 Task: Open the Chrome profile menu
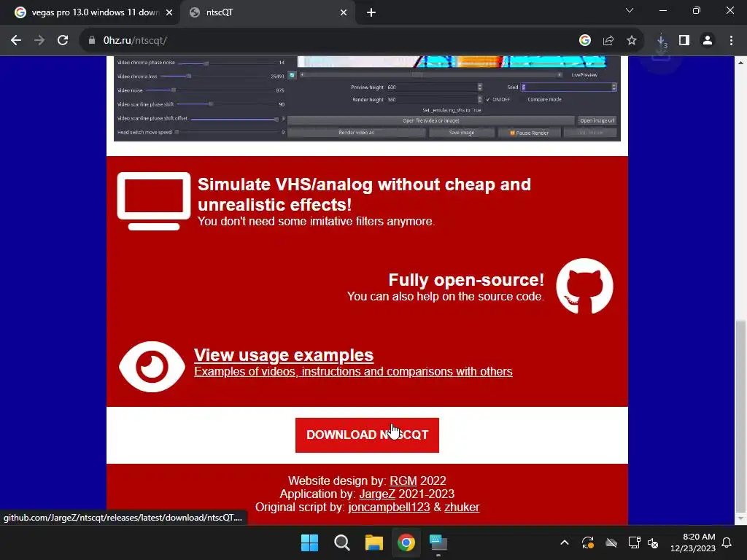[x=708, y=41]
